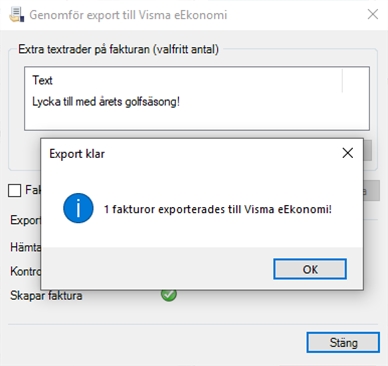The image size is (388, 366).
Task: Click the partly hidden button under the text list
Action: [x=367, y=150]
